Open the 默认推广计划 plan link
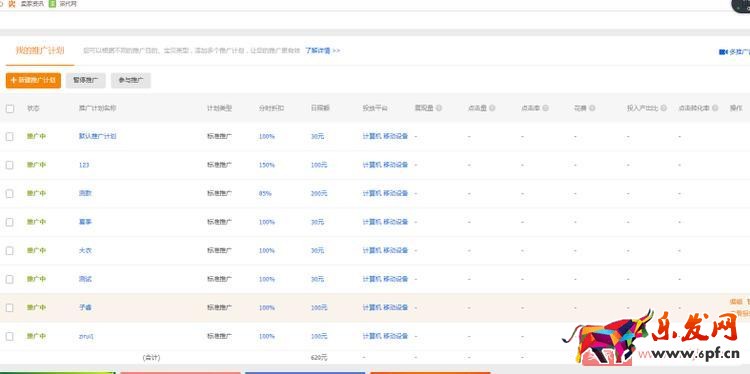The image size is (750, 374). point(98,136)
